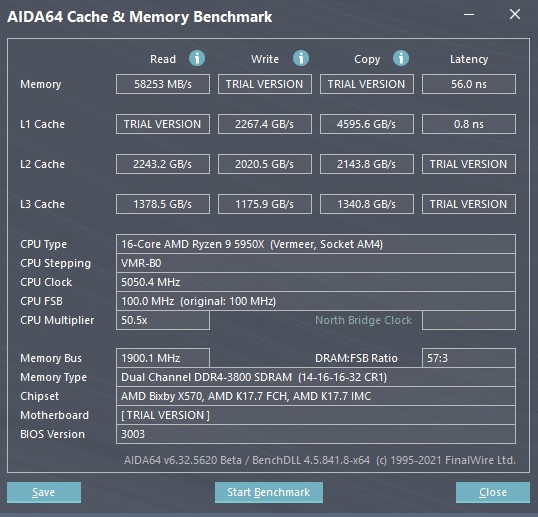The height and width of the screenshot is (517, 538).
Task: Click the Close button at bottom
Action: 493,492
